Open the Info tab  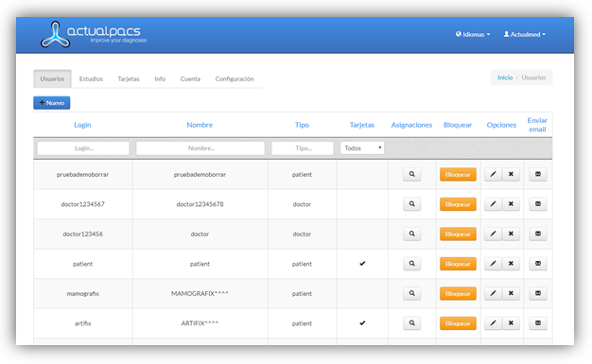(x=160, y=78)
